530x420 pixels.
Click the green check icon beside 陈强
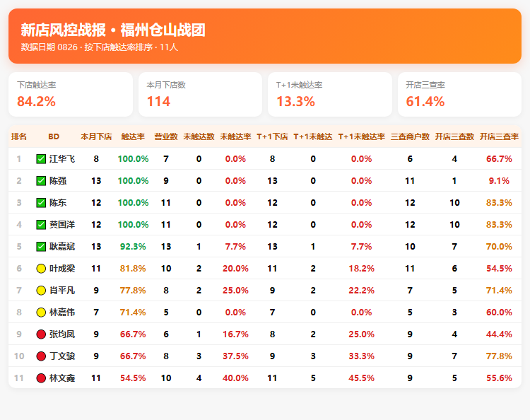pos(41,180)
